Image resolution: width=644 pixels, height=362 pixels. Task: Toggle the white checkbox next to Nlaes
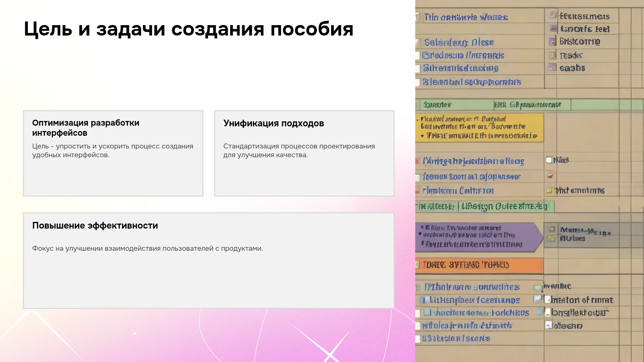click(x=549, y=160)
